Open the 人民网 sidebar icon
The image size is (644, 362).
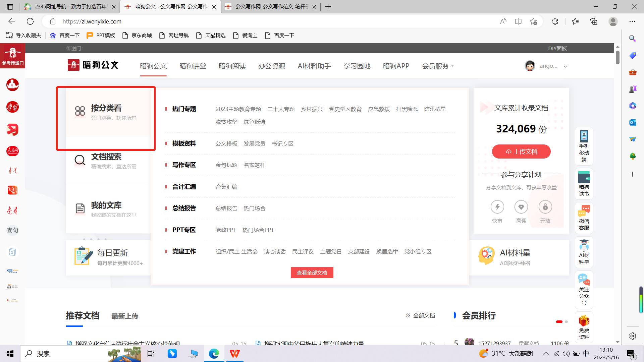(x=12, y=152)
